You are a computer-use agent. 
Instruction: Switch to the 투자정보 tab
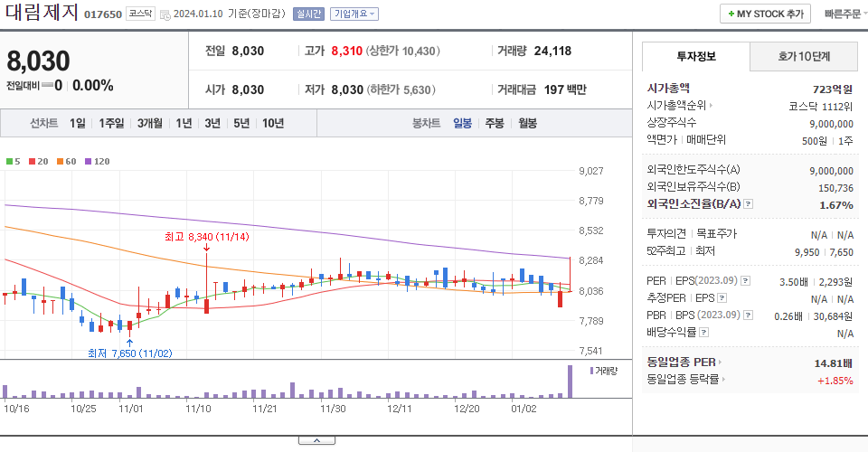[x=696, y=56]
